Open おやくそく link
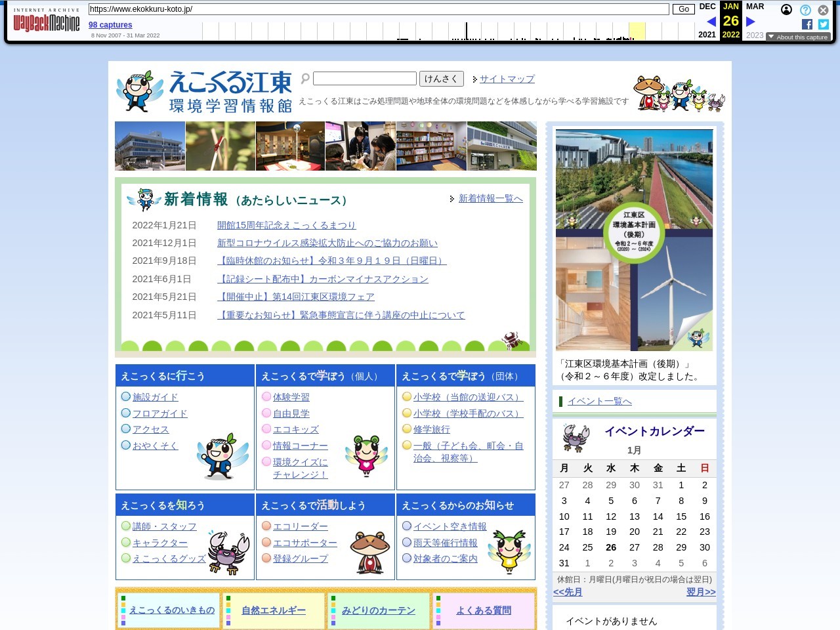 (156, 446)
